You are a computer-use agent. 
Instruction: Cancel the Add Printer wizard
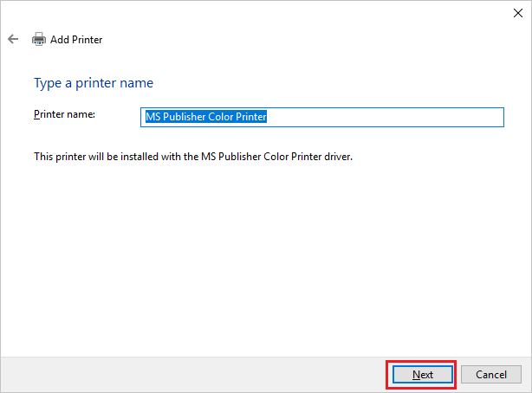tap(491, 374)
